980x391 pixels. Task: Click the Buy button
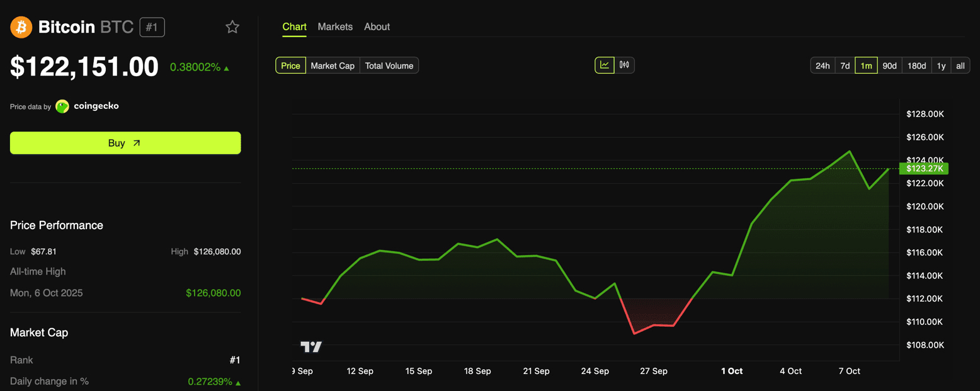point(125,143)
